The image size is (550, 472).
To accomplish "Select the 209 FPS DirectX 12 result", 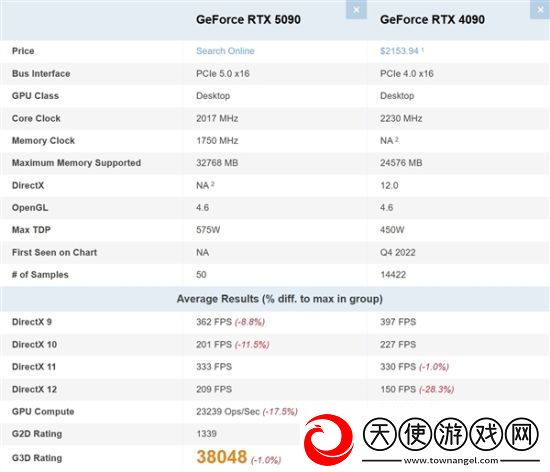I will point(214,389).
